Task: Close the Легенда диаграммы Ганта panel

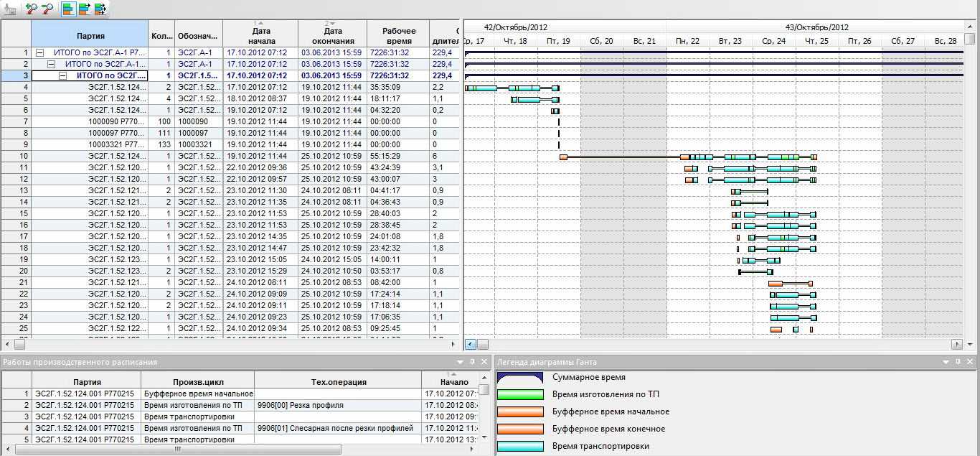Action: (971, 362)
